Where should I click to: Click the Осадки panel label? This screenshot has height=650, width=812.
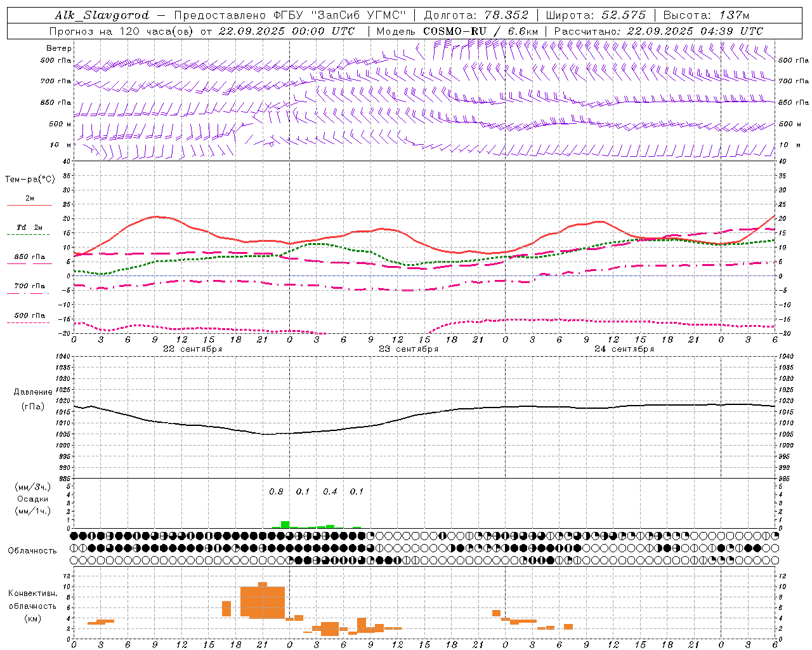[32, 499]
